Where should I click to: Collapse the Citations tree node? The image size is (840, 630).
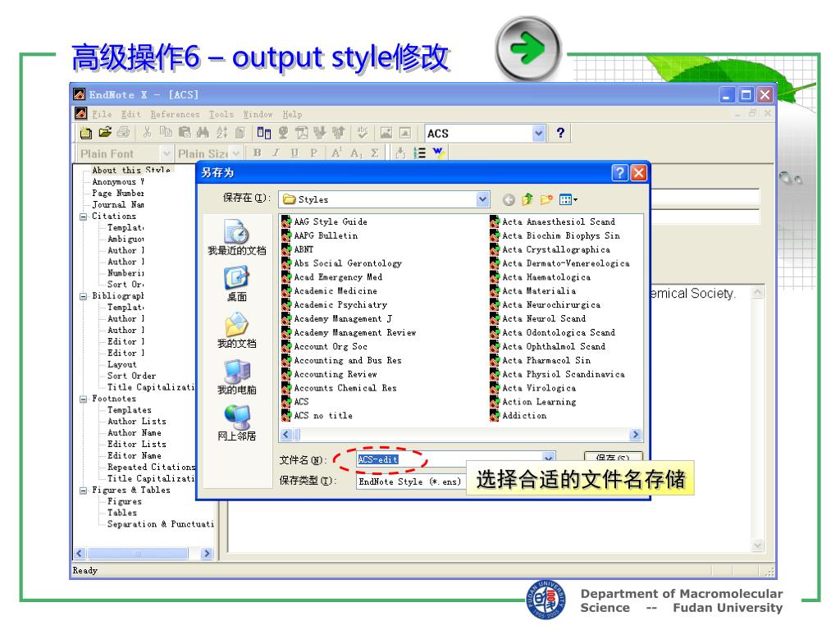83,217
